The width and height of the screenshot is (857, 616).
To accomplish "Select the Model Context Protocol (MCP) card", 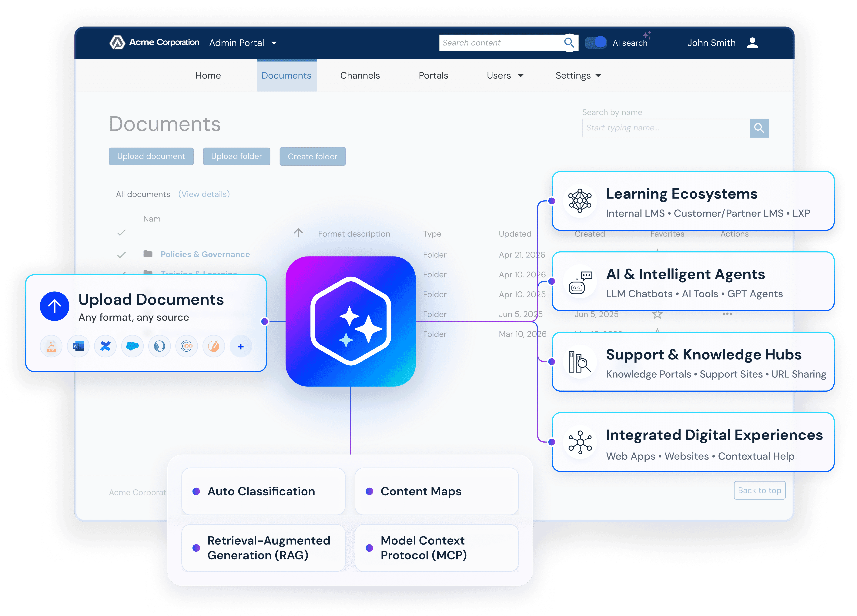I will coord(437,548).
